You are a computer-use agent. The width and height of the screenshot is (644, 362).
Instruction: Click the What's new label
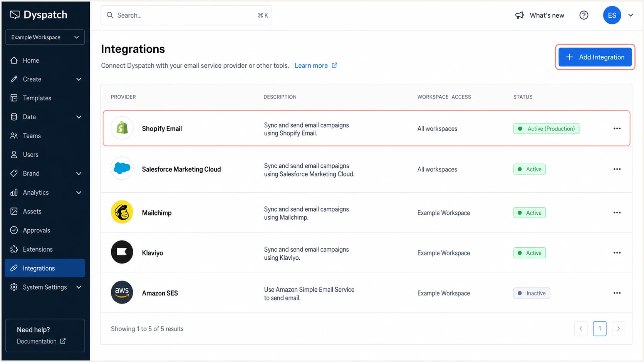click(x=547, y=15)
